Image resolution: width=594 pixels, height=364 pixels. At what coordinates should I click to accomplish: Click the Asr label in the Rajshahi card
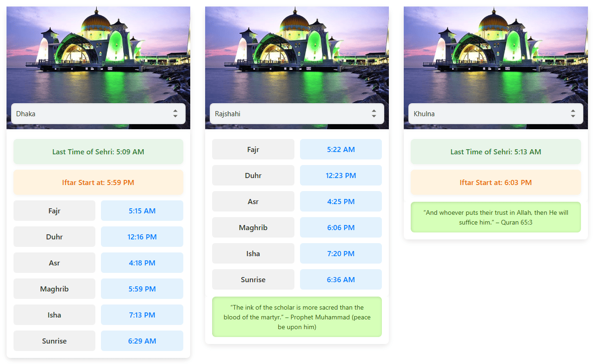pyautogui.click(x=253, y=201)
